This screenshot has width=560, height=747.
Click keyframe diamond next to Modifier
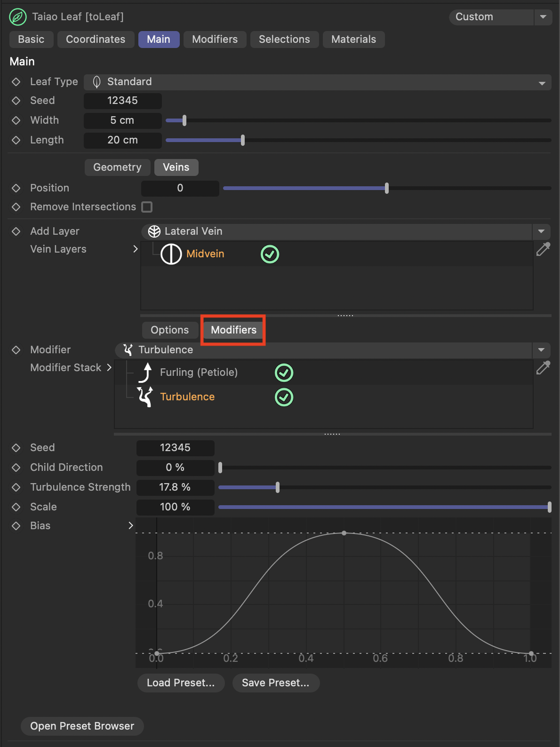click(16, 350)
